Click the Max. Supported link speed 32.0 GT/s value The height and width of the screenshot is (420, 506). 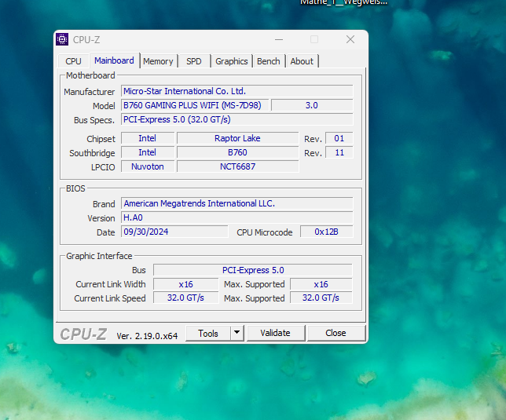coord(321,298)
